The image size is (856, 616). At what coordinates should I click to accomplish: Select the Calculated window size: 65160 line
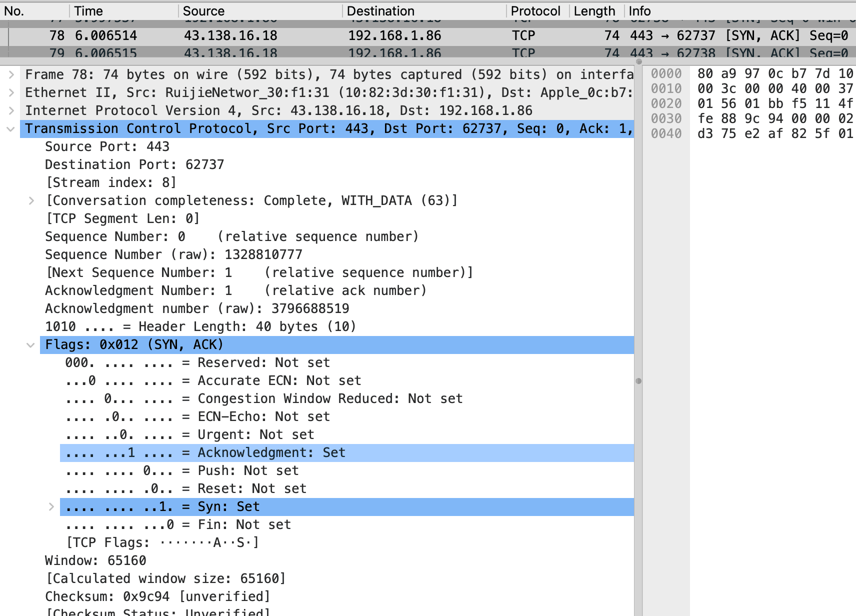coord(165,578)
